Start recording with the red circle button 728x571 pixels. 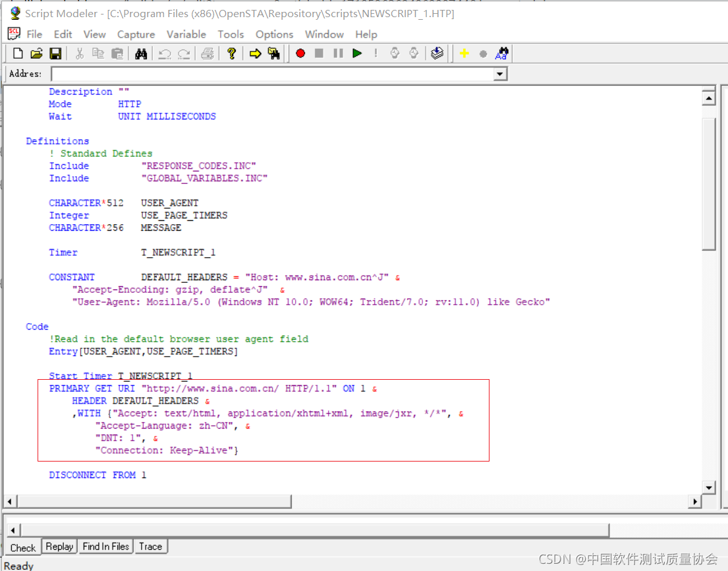300,53
